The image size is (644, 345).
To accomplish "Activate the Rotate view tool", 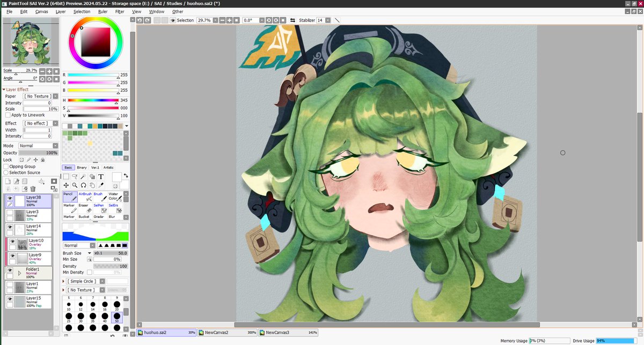I will tap(83, 185).
